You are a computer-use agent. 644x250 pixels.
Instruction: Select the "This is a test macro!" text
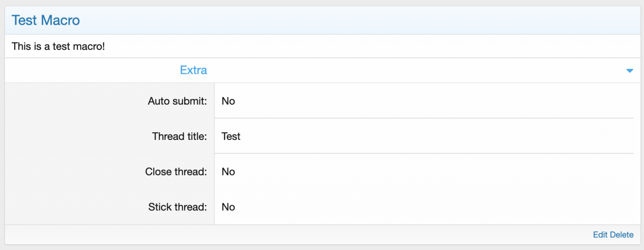[58, 46]
